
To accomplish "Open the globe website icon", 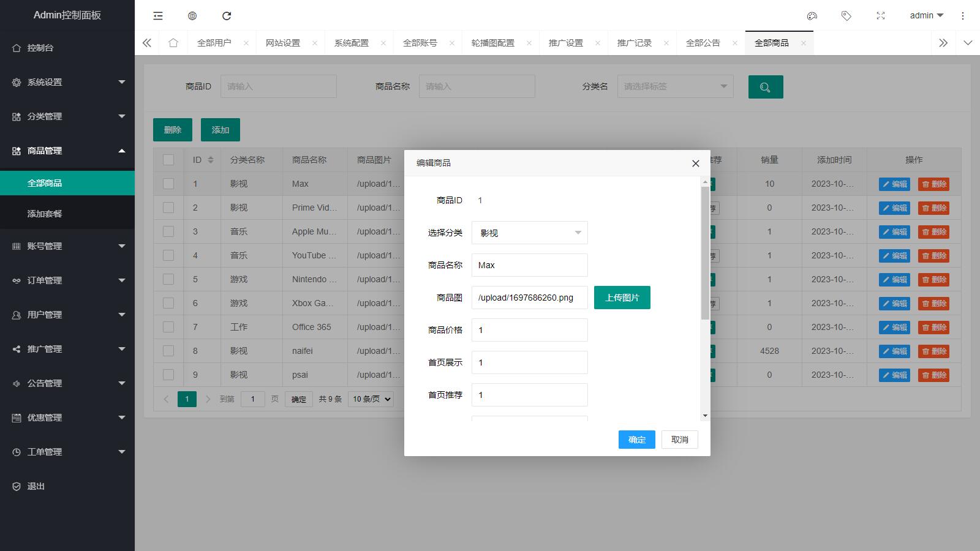I will [x=192, y=16].
